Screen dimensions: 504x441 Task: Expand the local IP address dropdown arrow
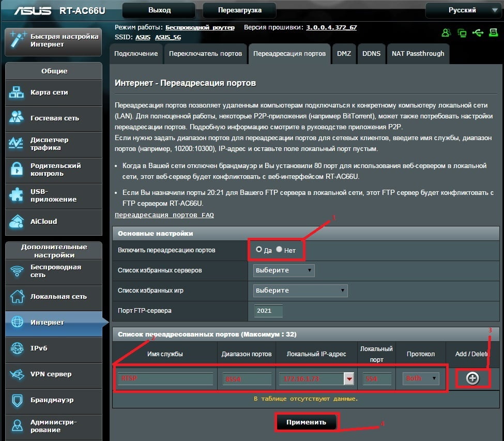pyautogui.click(x=349, y=378)
